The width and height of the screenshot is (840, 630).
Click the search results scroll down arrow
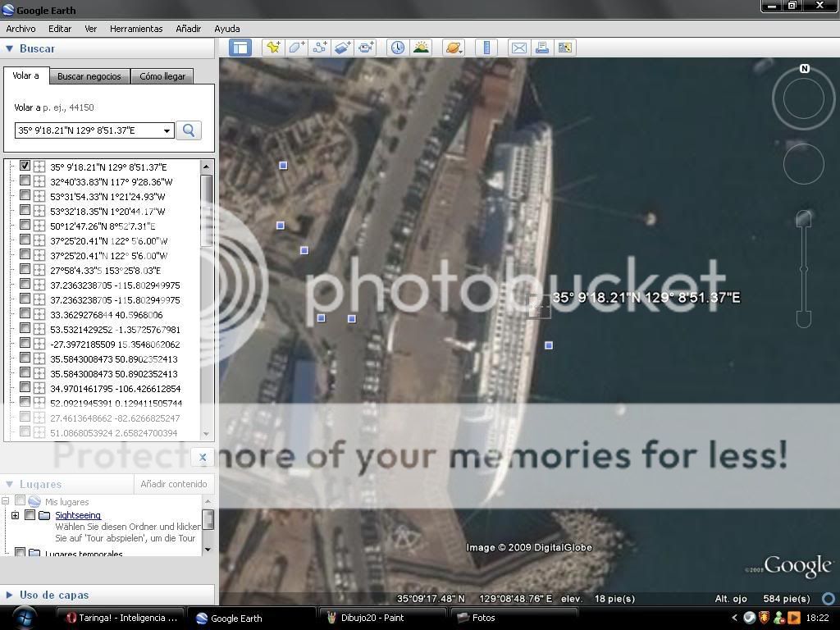pyautogui.click(x=206, y=434)
